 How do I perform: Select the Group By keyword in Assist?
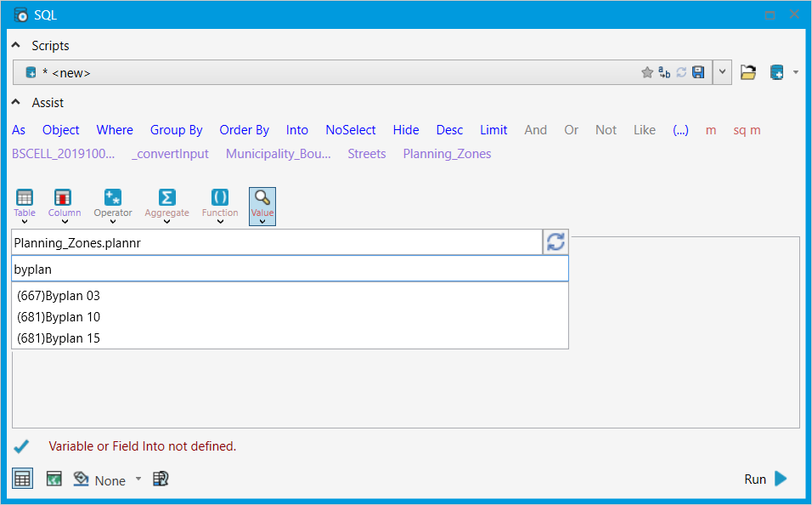coord(176,129)
